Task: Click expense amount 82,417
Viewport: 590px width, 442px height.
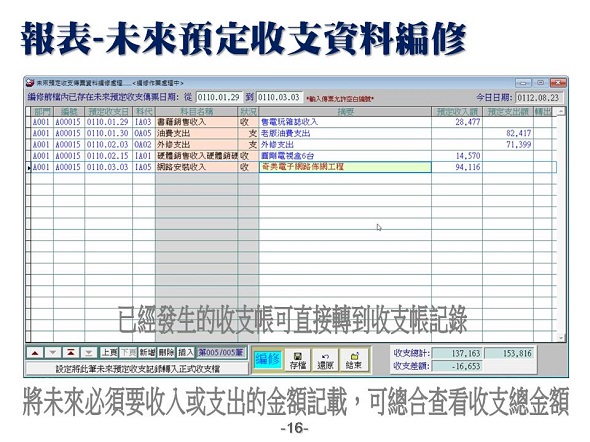Action: click(x=508, y=134)
